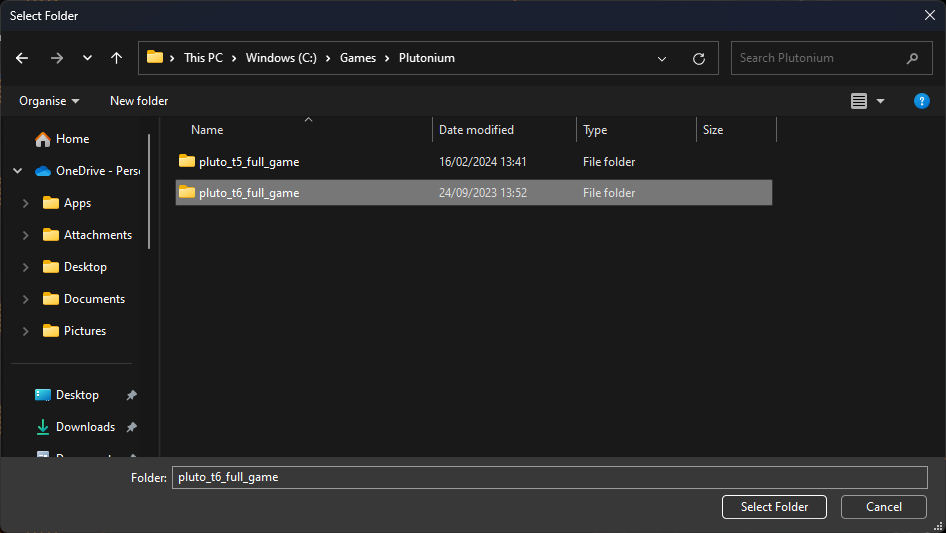Expand the address bar history dropdown
946x533 pixels.
[662, 58]
